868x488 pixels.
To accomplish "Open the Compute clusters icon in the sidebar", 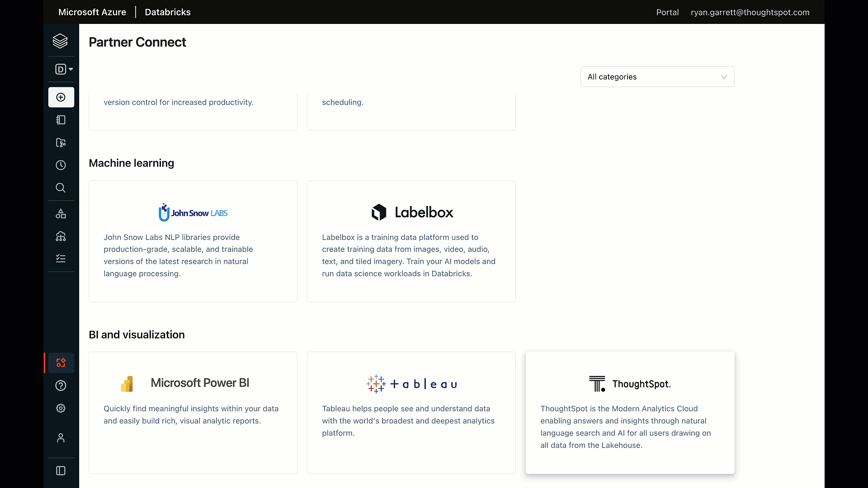I will click(61, 236).
